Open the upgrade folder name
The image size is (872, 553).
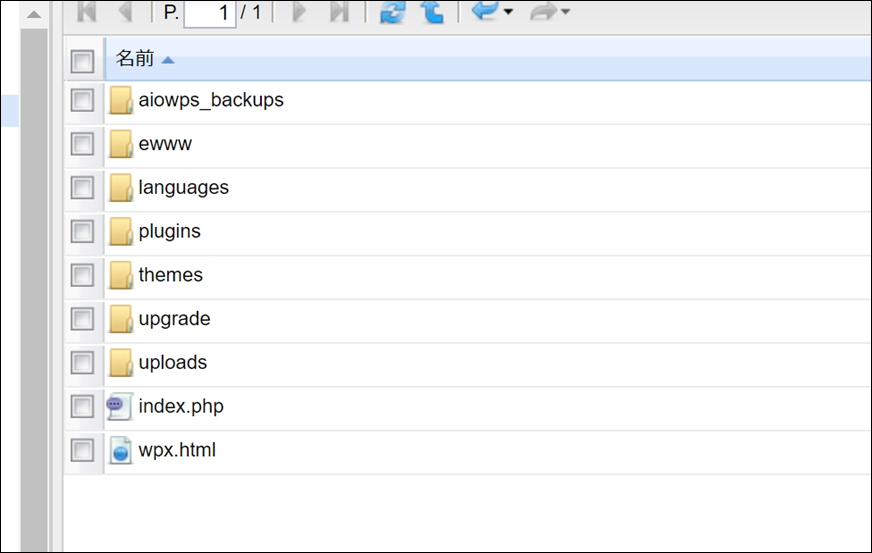click(175, 319)
